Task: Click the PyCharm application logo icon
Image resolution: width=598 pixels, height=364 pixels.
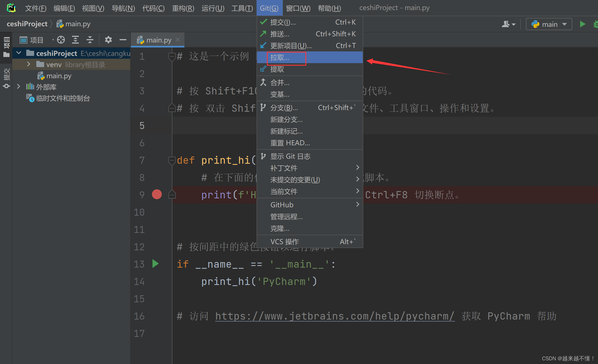Action: click(11, 8)
